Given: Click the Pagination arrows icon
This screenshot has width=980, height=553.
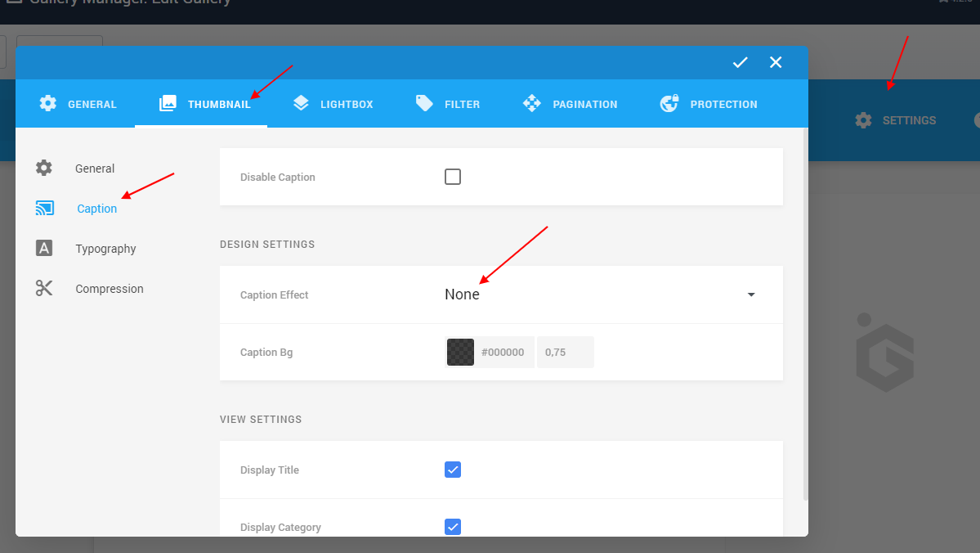Looking at the screenshot, I should (x=532, y=103).
